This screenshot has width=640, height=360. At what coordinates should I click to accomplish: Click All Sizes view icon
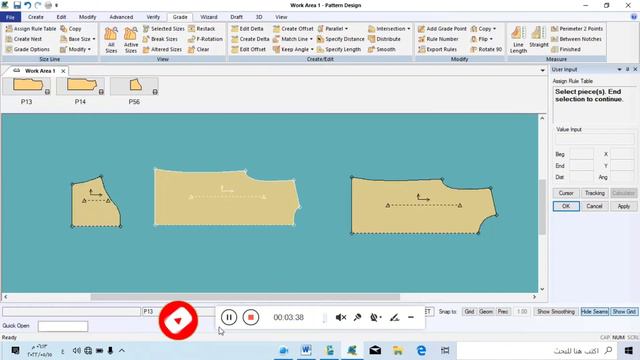pyautogui.click(x=111, y=40)
